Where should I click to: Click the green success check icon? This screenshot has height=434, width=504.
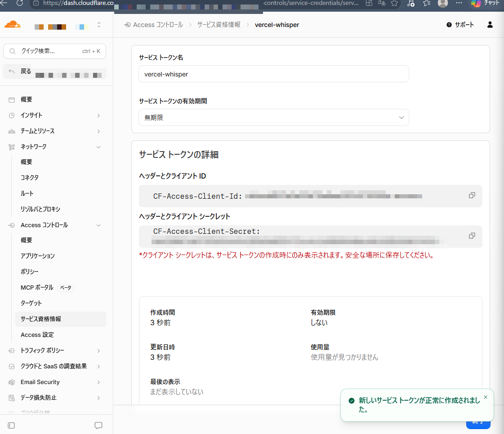tap(351, 401)
